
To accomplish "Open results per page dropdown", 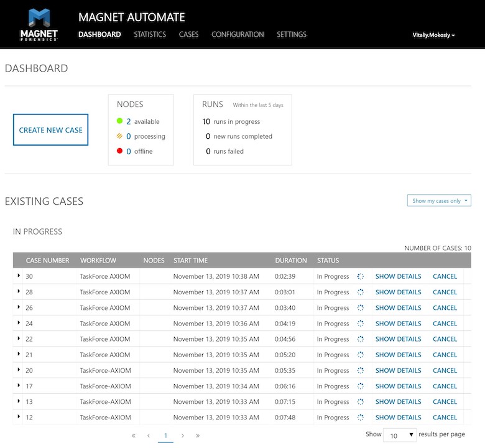I will pos(400,436).
